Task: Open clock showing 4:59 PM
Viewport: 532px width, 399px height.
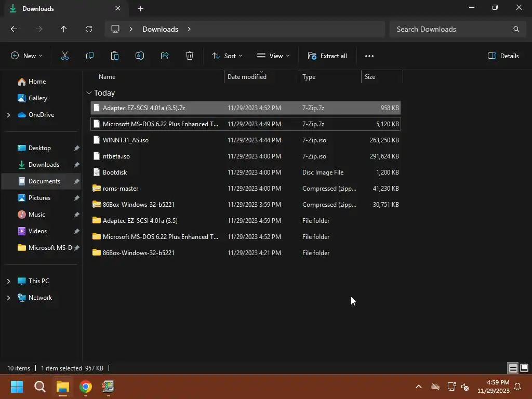Action: pyautogui.click(x=494, y=387)
